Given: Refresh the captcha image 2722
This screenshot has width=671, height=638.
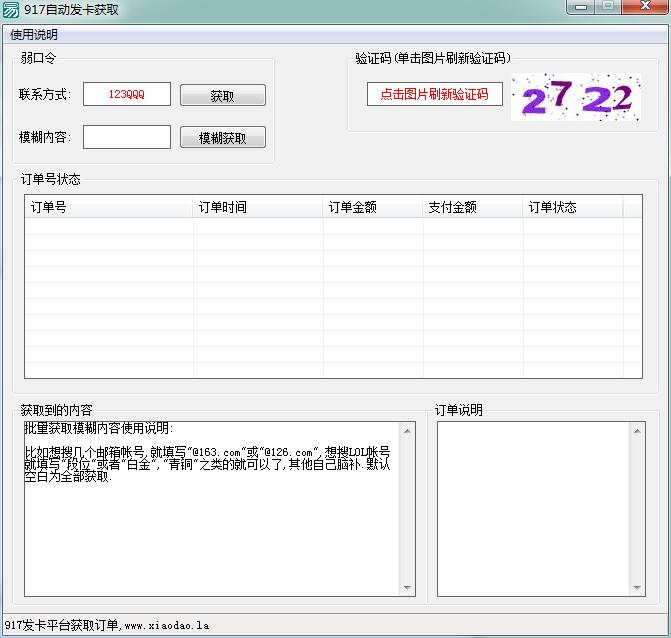Looking at the screenshot, I should tap(576, 97).
